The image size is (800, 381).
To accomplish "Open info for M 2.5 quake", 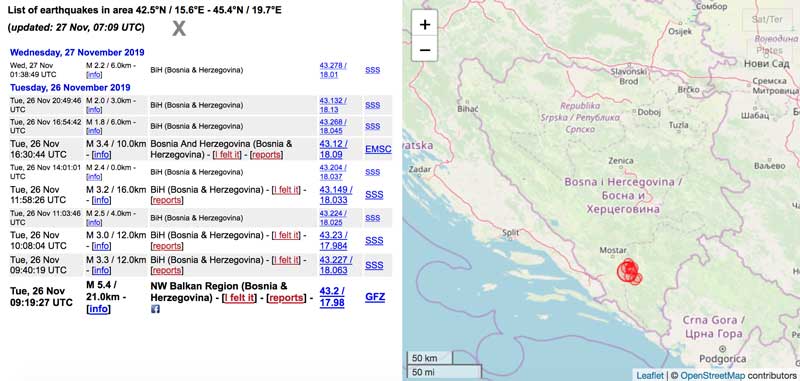I will (94, 222).
